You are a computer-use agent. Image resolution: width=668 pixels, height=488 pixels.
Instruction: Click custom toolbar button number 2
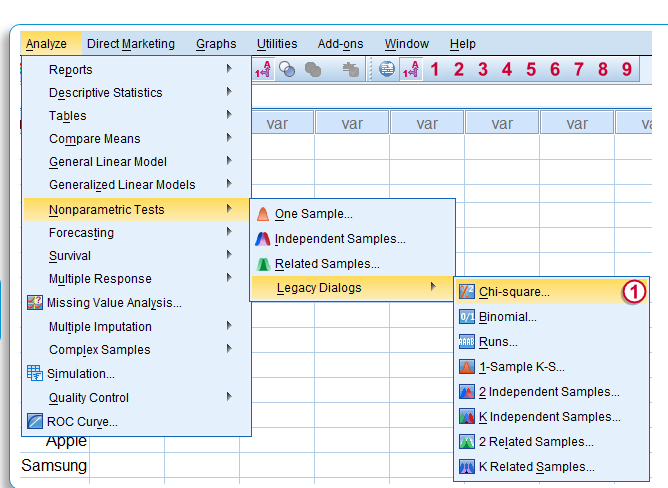tap(458, 69)
